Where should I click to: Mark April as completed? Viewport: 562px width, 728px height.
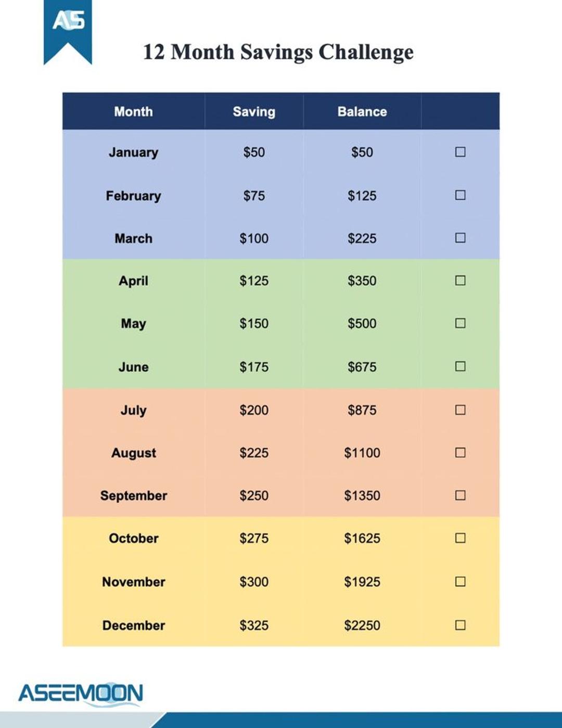tap(460, 280)
